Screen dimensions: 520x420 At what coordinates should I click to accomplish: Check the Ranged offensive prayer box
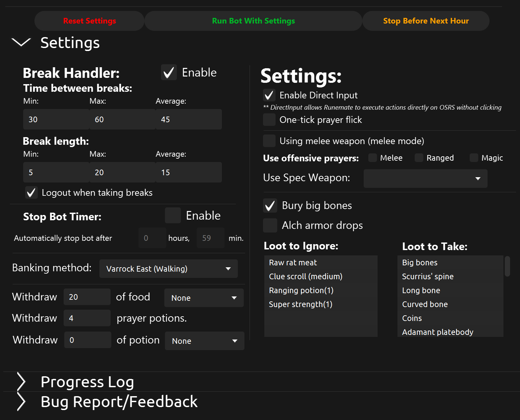(x=419, y=158)
